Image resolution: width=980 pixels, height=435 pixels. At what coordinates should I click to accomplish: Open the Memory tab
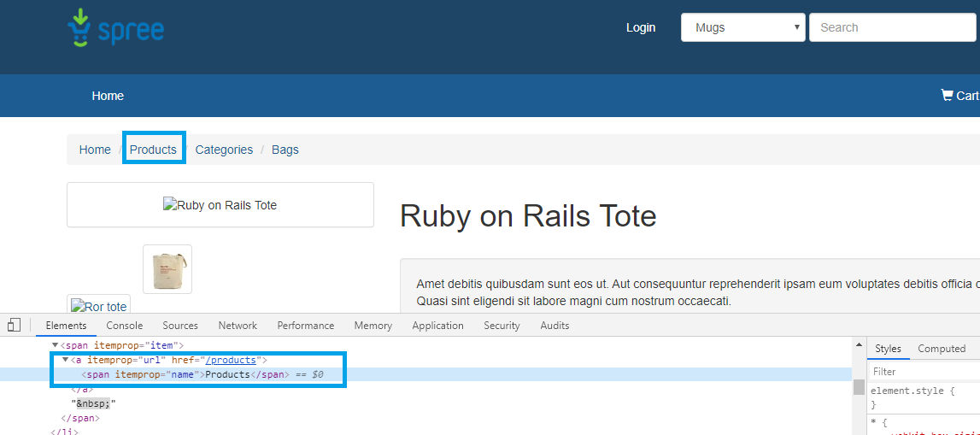pos(373,326)
